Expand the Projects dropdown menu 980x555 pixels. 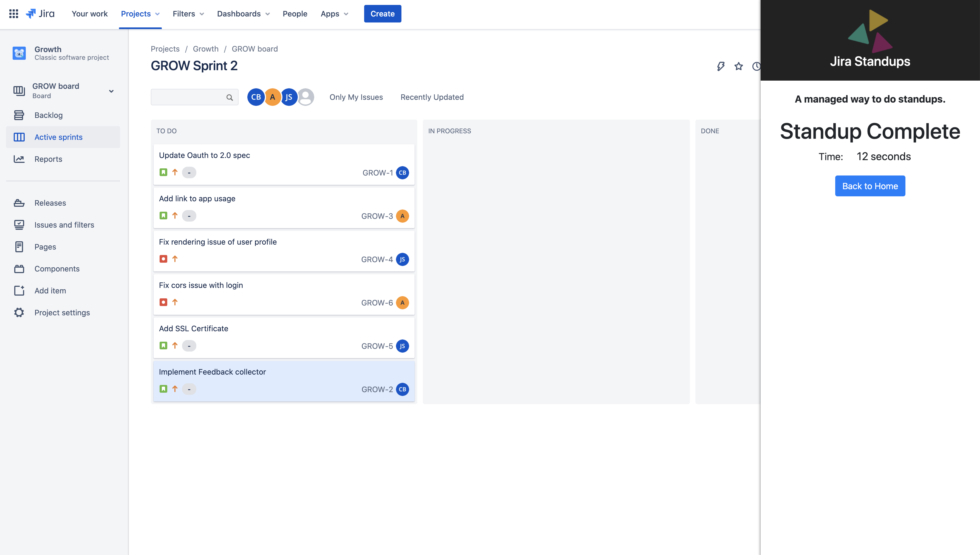pos(140,14)
